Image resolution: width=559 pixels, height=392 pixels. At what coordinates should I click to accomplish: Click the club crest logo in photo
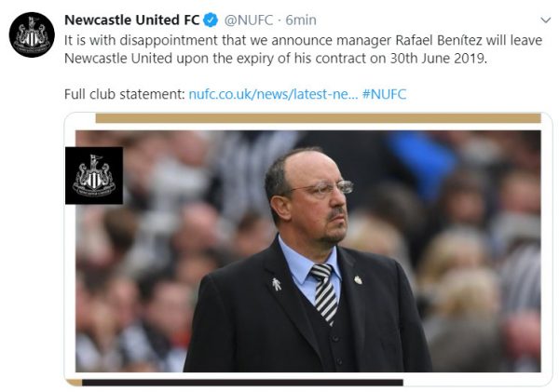pos(94,176)
